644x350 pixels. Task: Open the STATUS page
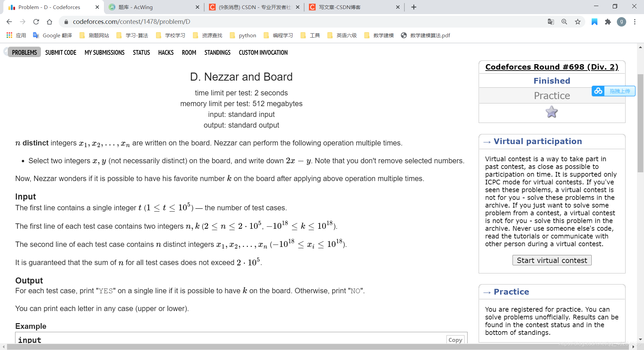[x=141, y=52]
